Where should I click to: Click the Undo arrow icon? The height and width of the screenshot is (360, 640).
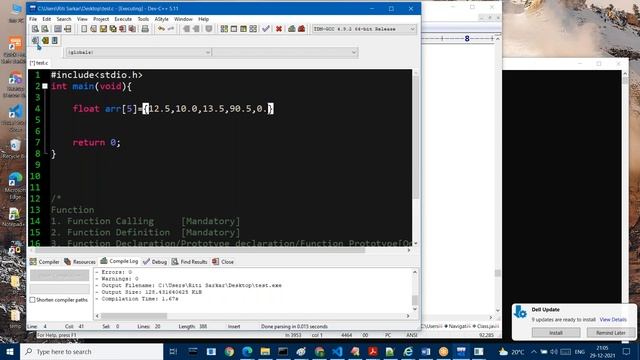tap(161, 29)
